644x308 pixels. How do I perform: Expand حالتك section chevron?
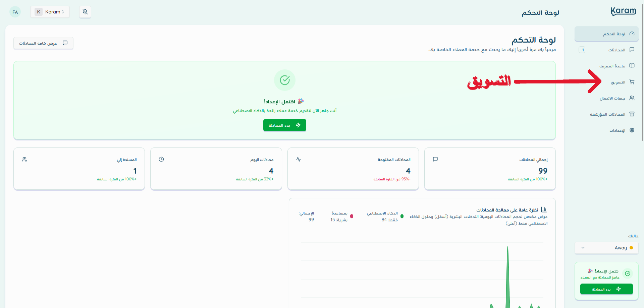[583, 248]
